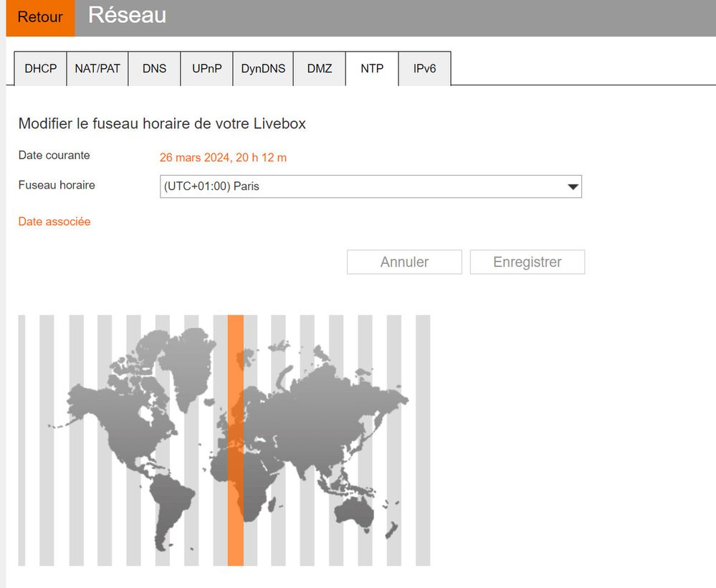Image resolution: width=716 pixels, height=588 pixels.
Task: Go to the UPnP tab
Action: [x=206, y=69]
